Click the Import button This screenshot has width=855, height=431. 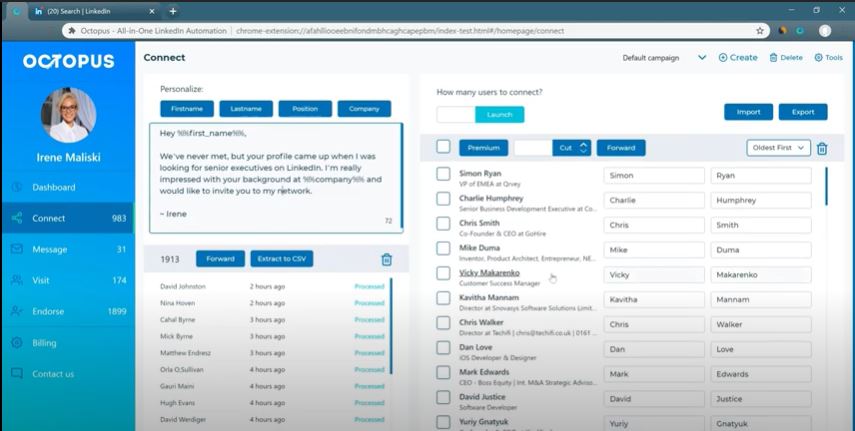click(748, 112)
